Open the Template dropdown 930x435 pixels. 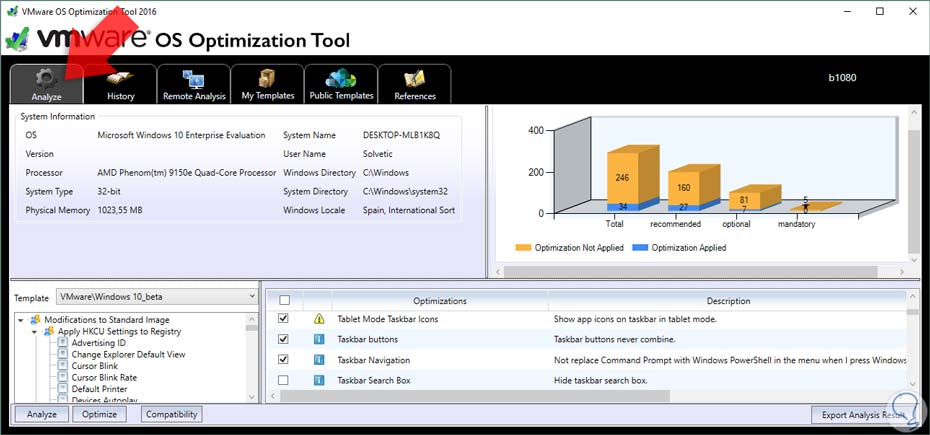click(157, 297)
